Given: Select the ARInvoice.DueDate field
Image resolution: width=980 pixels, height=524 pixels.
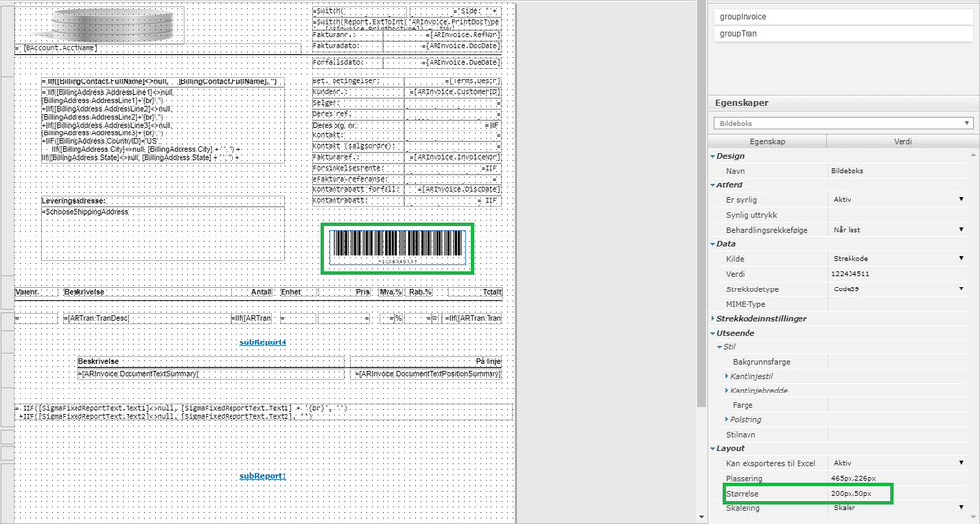Looking at the screenshot, I should coord(441,63).
